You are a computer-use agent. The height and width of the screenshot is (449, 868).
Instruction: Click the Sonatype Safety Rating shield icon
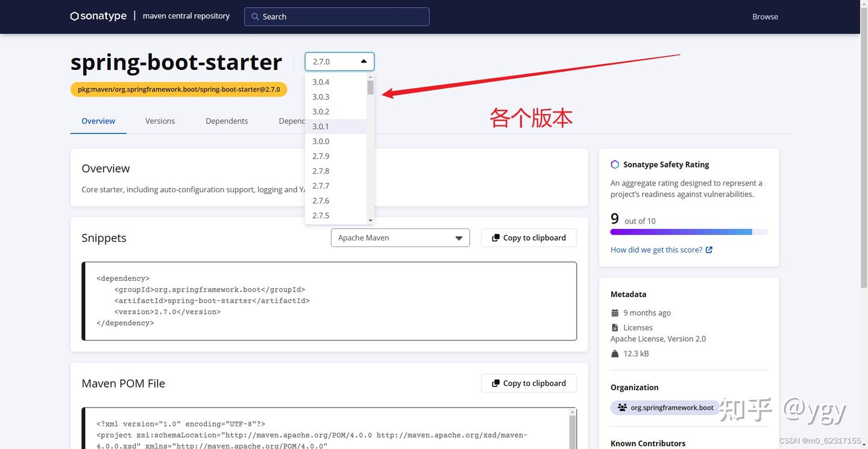(614, 164)
